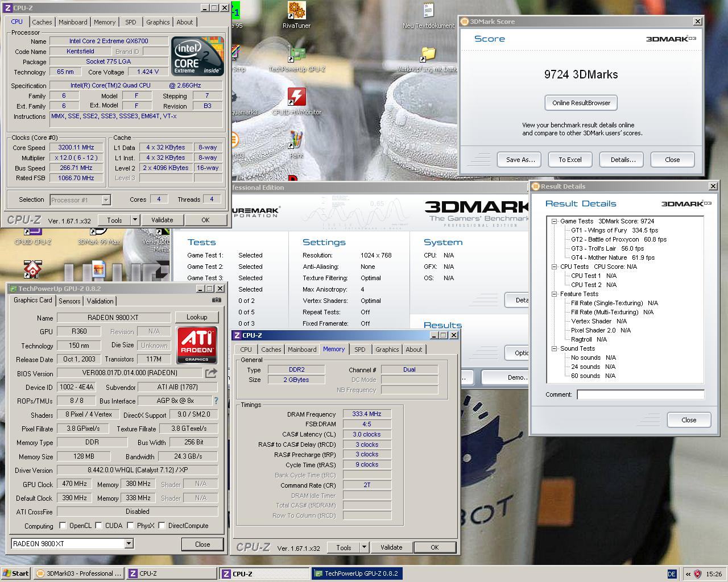728x582 pixels.
Task: Click the BIOS version save icon
Action: click(x=211, y=373)
